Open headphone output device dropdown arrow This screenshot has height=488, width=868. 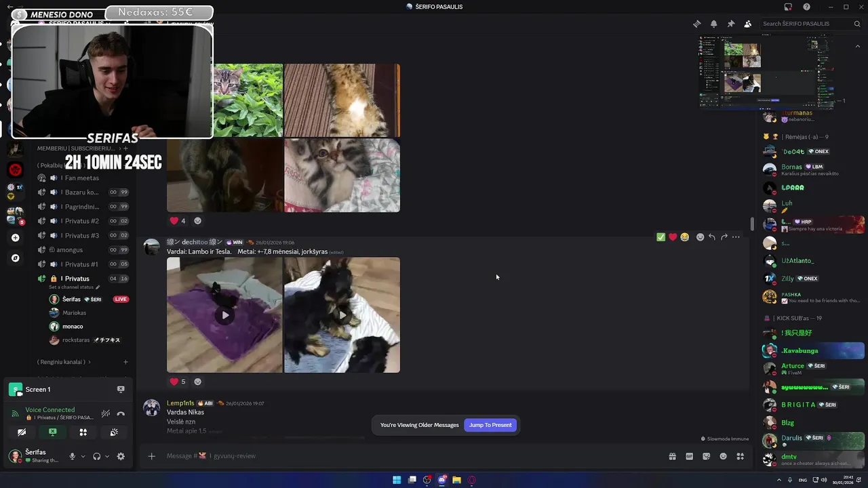click(x=106, y=456)
